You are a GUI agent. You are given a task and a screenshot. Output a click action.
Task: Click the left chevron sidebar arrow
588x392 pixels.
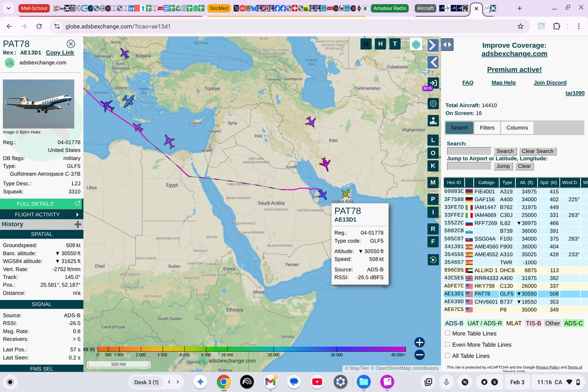point(433,62)
